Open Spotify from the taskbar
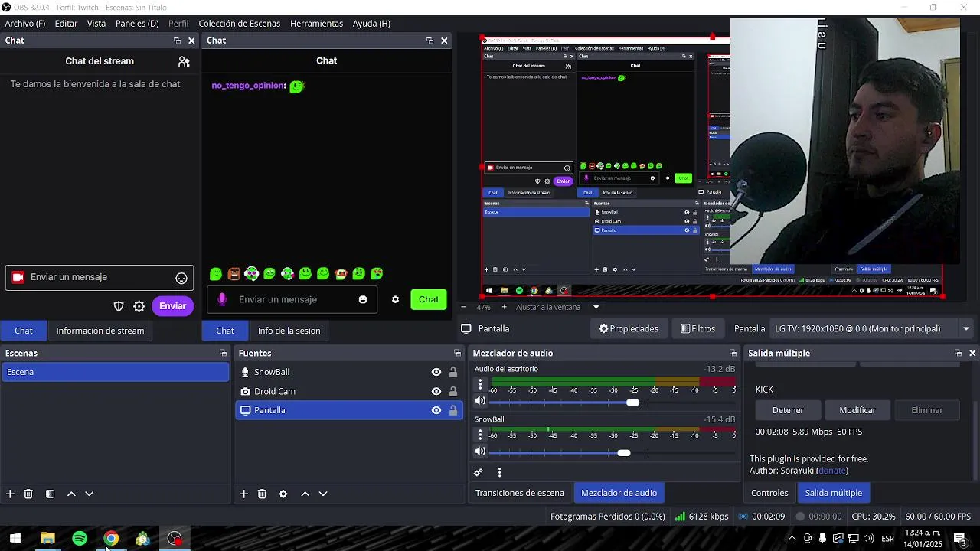The image size is (980, 551). pyautogui.click(x=80, y=539)
